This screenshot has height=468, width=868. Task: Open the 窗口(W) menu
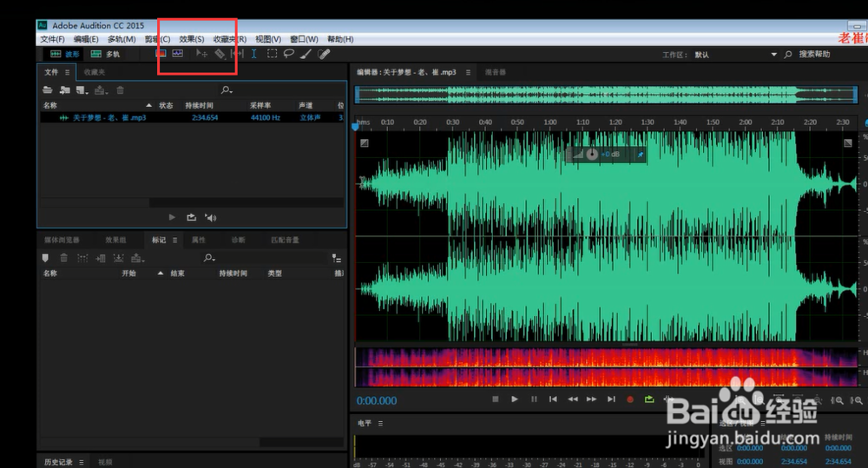[304, 39]
